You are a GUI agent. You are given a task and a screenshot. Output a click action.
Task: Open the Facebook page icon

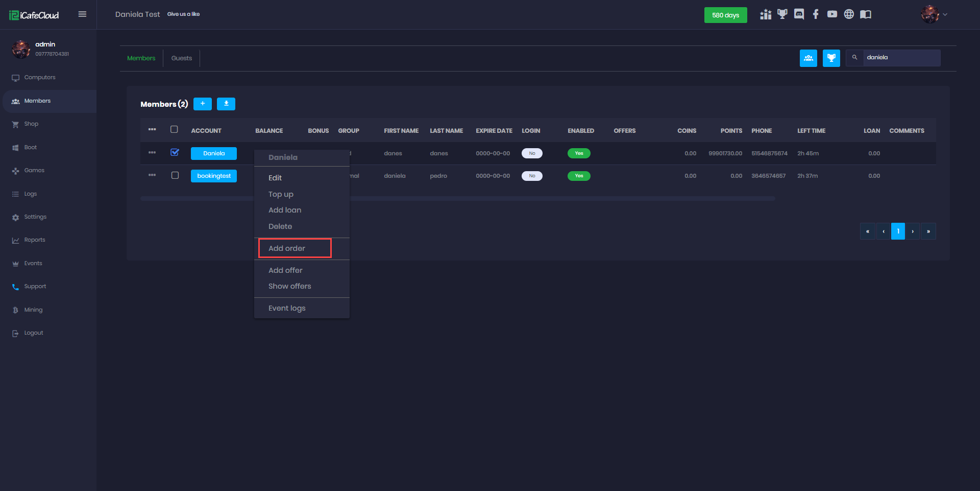coord(816,14)
